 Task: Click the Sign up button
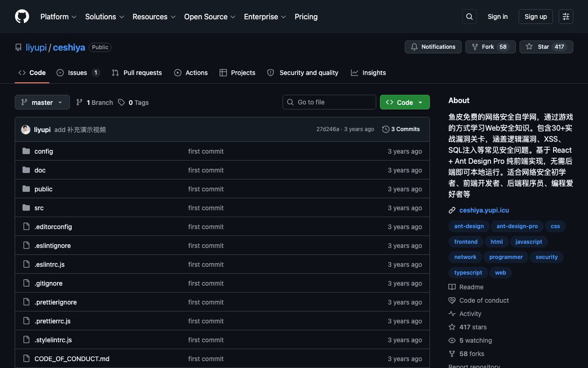pyautogui.click(x=536, y=17)
